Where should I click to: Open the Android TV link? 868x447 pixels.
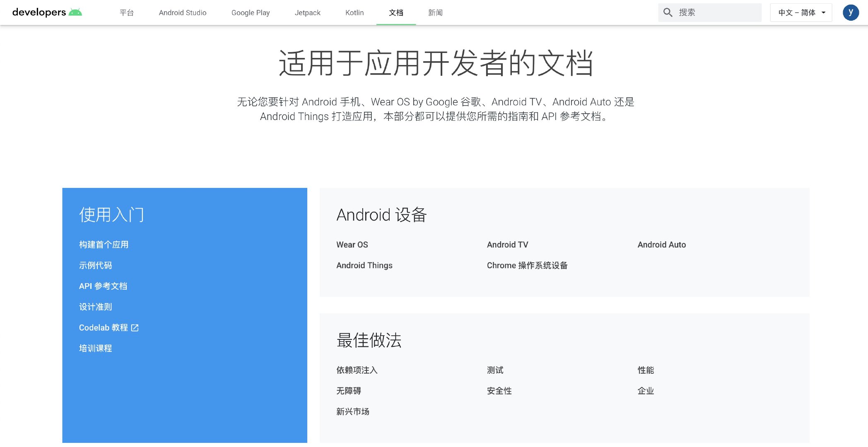click(x=507, y=245)
